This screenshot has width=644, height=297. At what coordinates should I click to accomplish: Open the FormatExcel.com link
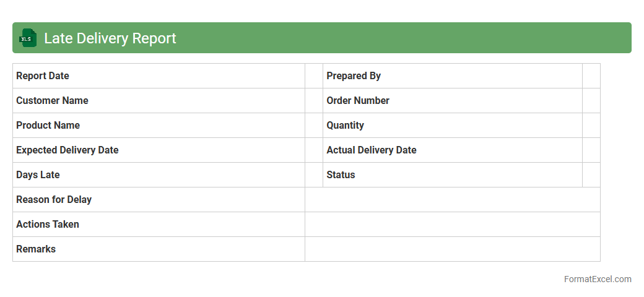[597, 279]
